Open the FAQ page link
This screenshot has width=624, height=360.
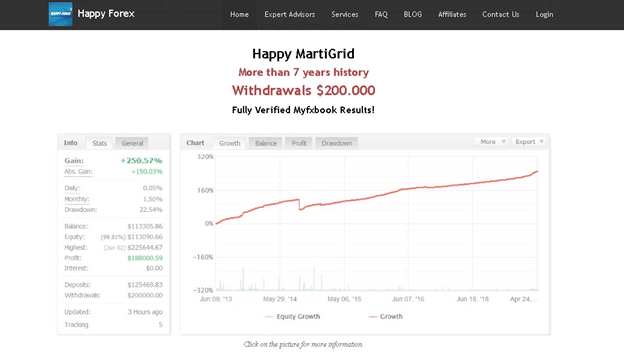381,14
